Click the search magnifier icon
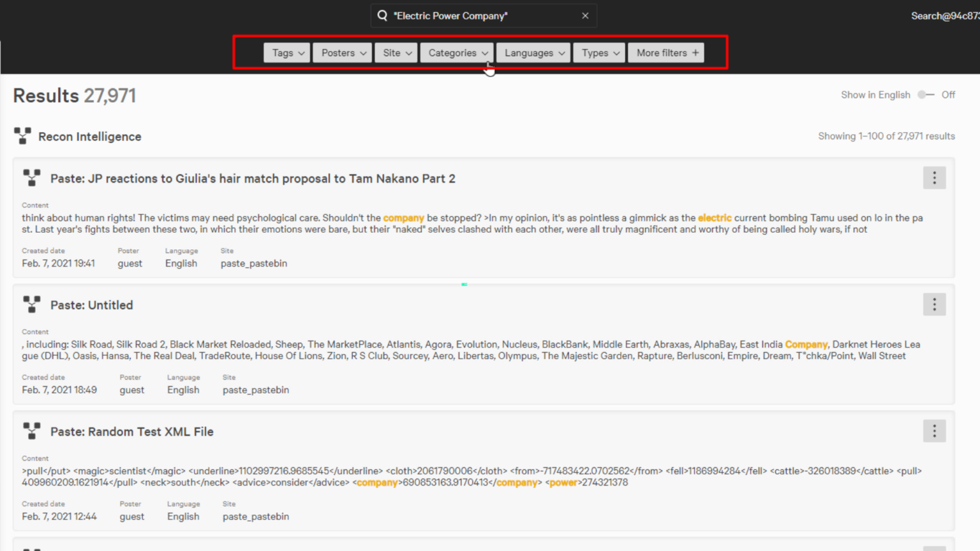 tap(382, 15)
